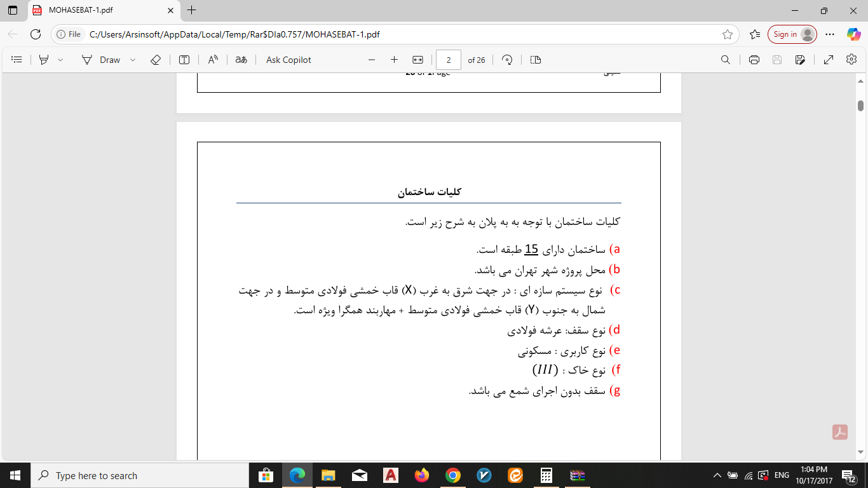Refresh the current page
868x488 pixels.
coord(36,34)
